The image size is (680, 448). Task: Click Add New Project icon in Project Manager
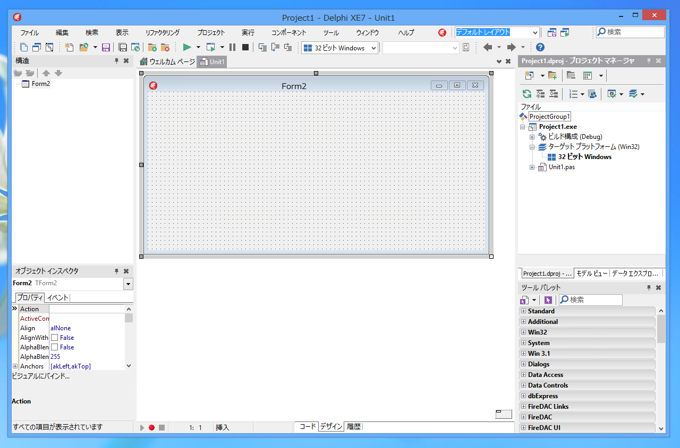(x=530, y=75)
